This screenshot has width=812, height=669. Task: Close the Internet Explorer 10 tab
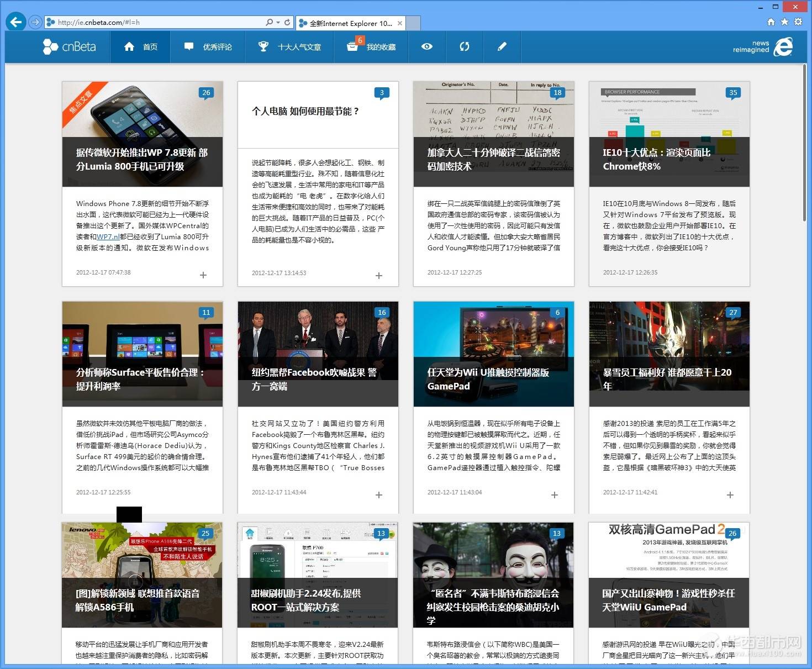tap(400, 23)
